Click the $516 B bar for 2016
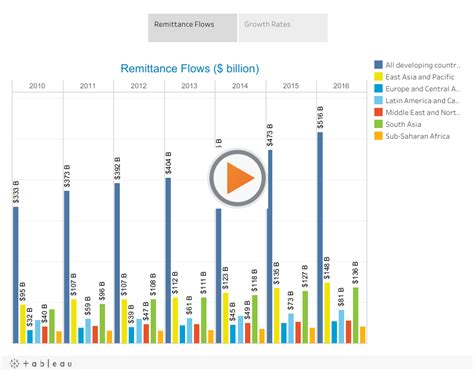Viewport: 474px width, 371px height. [x=320, y=238]
